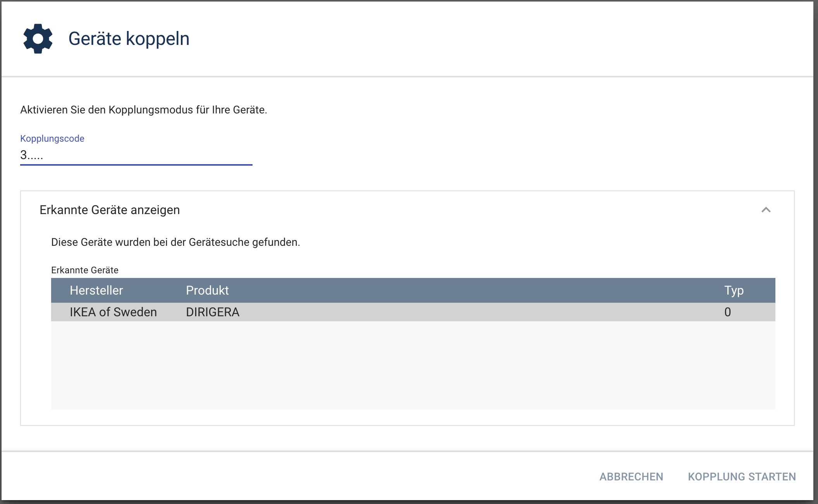Click the empty area of devices table
818x504 pixels.
tap(413, 365)
